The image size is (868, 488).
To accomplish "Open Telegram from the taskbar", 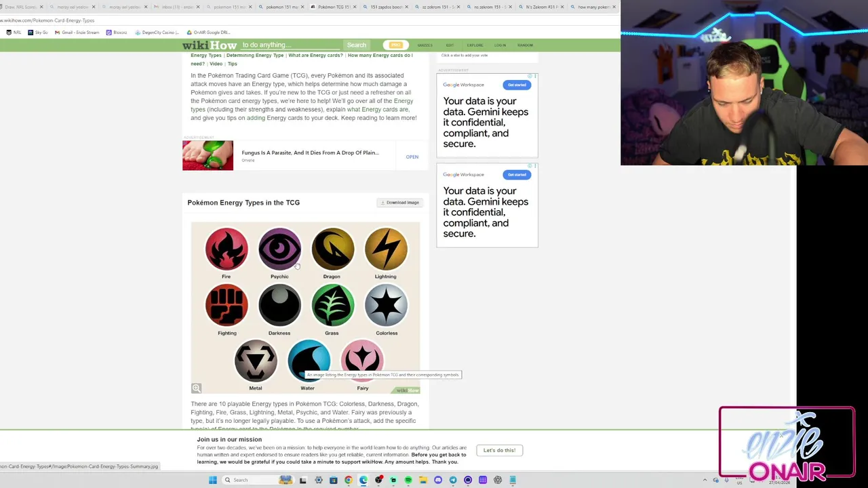I will click(x=453, y=480).
